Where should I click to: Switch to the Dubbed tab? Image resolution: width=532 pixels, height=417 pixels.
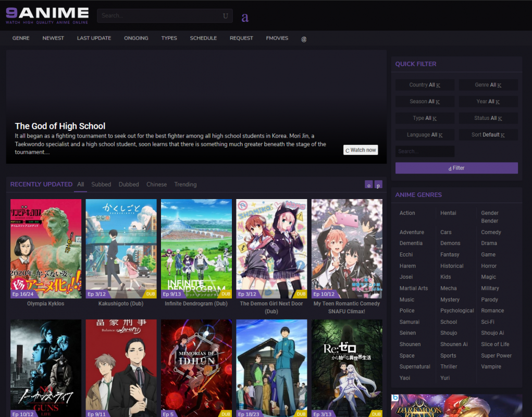129,185
